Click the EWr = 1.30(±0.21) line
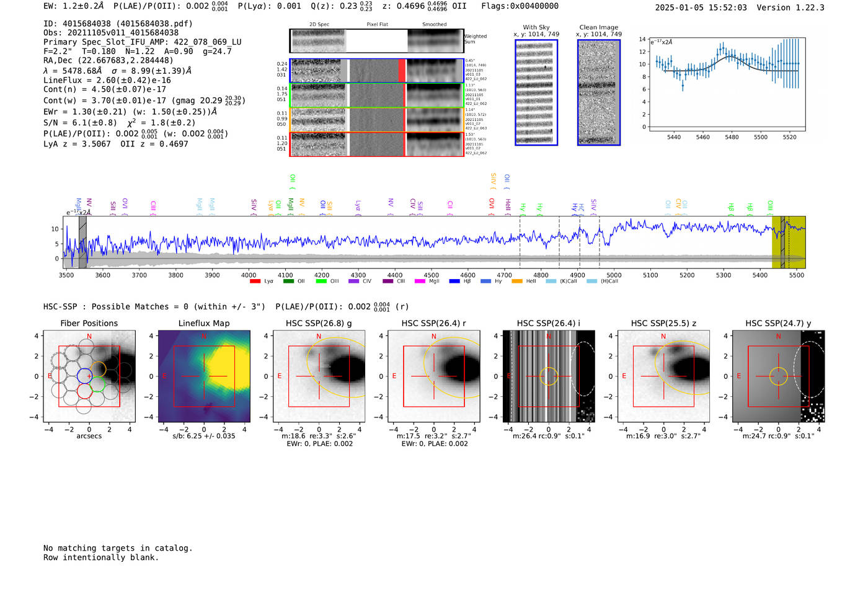Viewport: 868px width, 591px height. click(130, 112)
